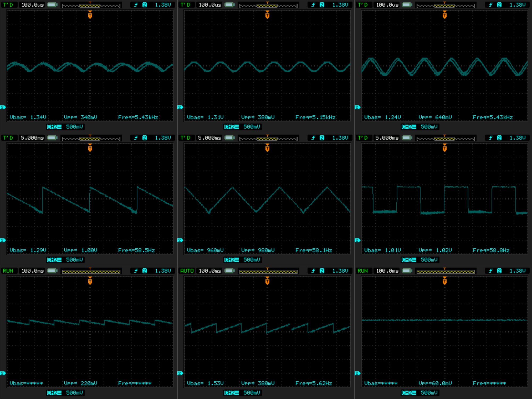Click the rising-edge trigger icon in the 220mV panel
Image resolution: width=532 pixels, height=399 pixels.
tap(136, 271)
